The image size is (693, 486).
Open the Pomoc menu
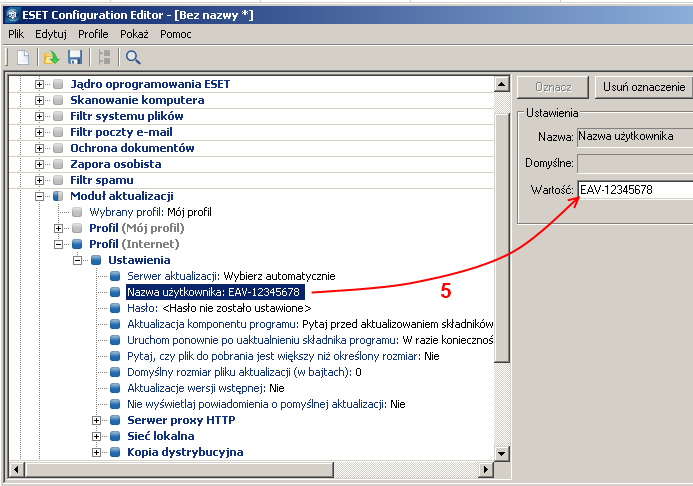click(x=176, y=34)
